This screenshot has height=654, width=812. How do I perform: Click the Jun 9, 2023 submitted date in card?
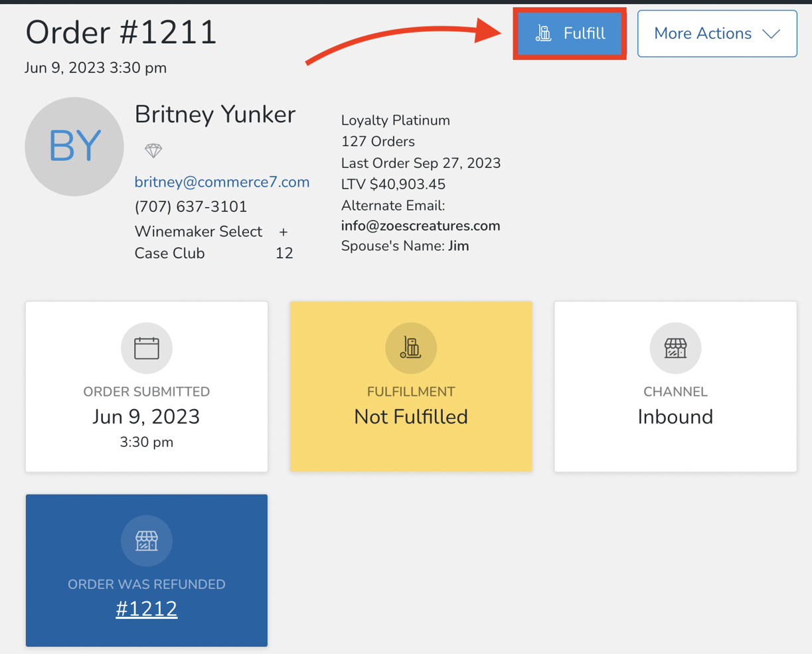[146, 416]
